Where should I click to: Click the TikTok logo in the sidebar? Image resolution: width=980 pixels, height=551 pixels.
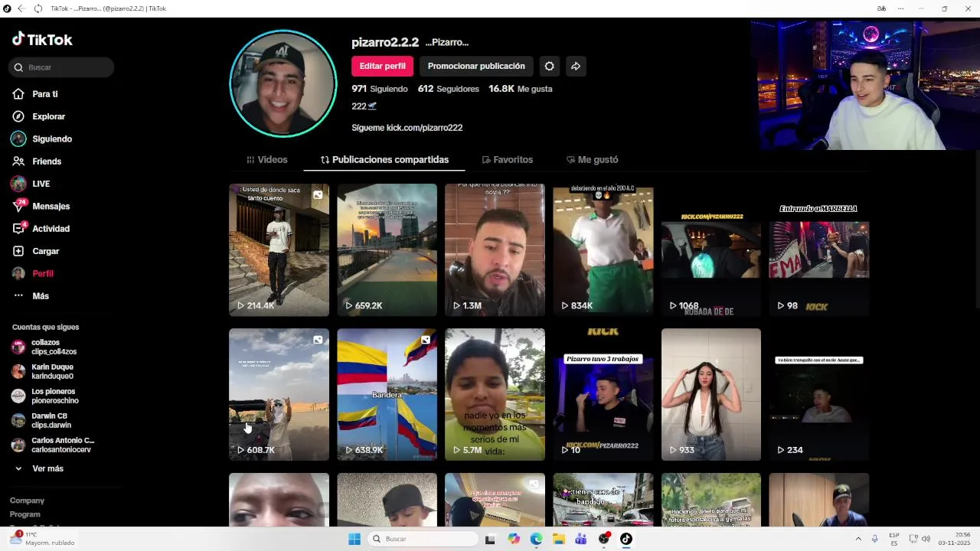point(42,40)
